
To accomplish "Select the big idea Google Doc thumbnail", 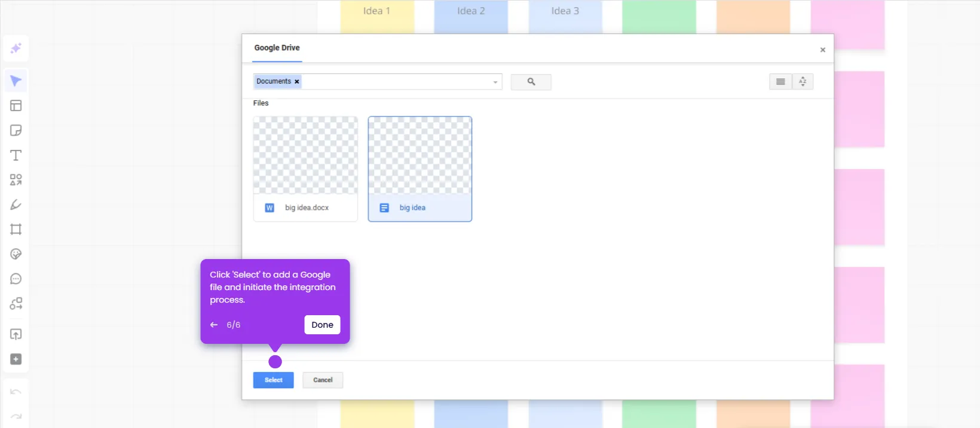I will [x=420, y=155].
